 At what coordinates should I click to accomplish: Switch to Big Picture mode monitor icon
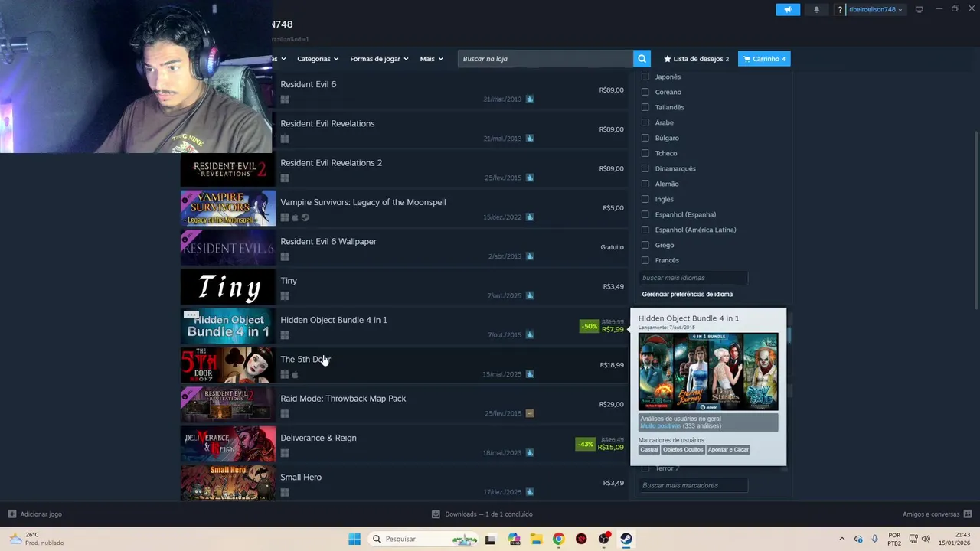click(x=919, y=9)
